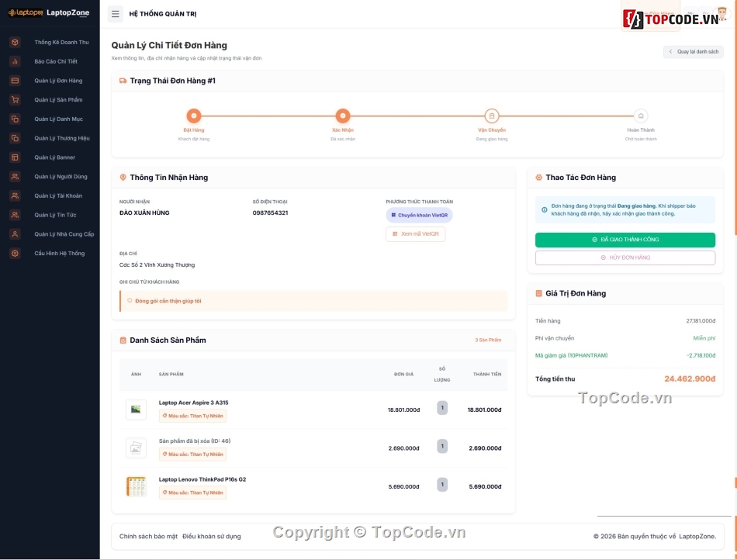Viewport: 737px width, 560px height.
Task: Click the Chuyển khoản VietQR payment badge
Action: 419,215
